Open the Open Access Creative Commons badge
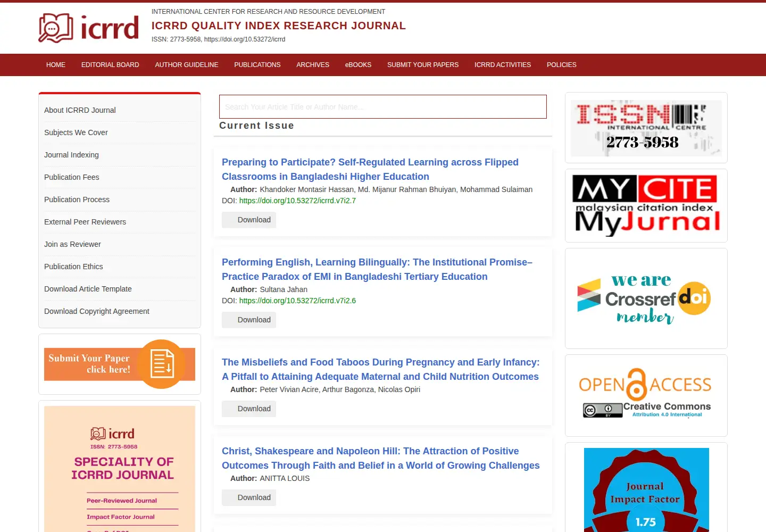766x532 pixels. (x=646, y=395)
